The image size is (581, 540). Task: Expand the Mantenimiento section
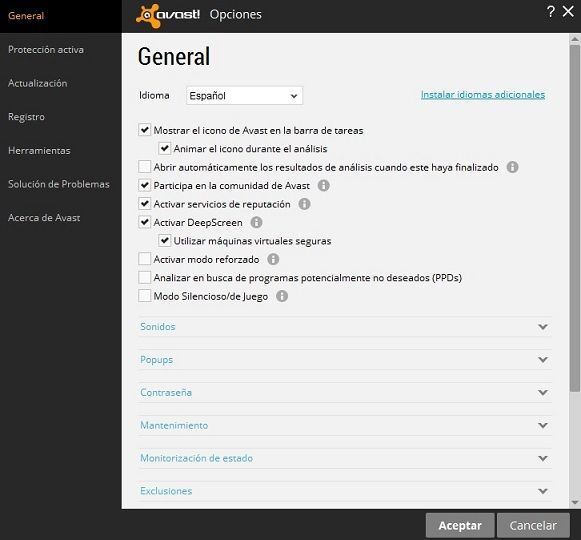click(x=345, y=425)
